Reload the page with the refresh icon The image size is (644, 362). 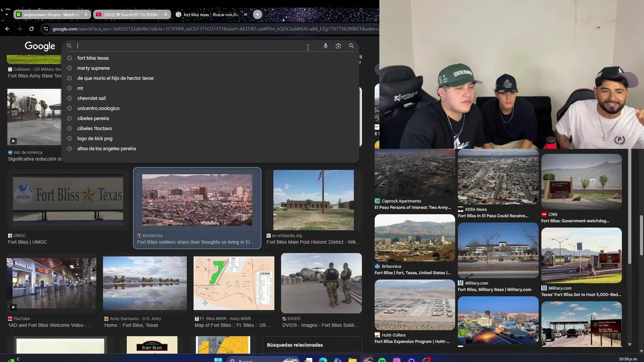point(31,29)
